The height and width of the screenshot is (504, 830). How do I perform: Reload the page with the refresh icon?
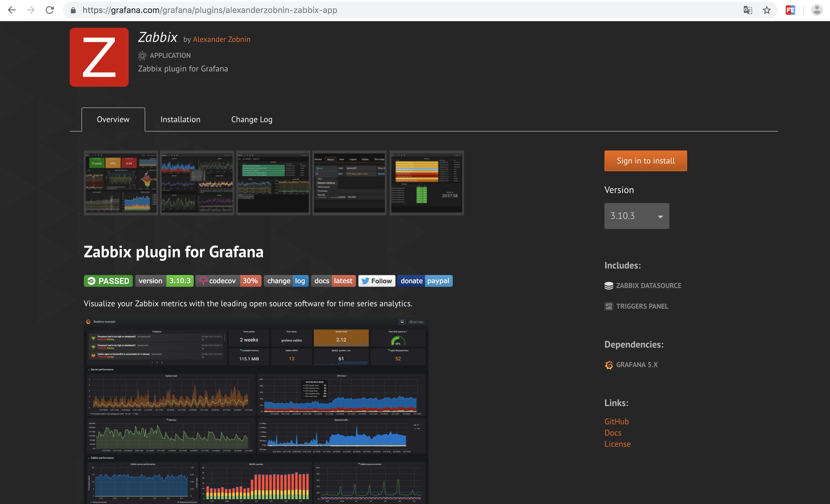(x=50, y=10)
